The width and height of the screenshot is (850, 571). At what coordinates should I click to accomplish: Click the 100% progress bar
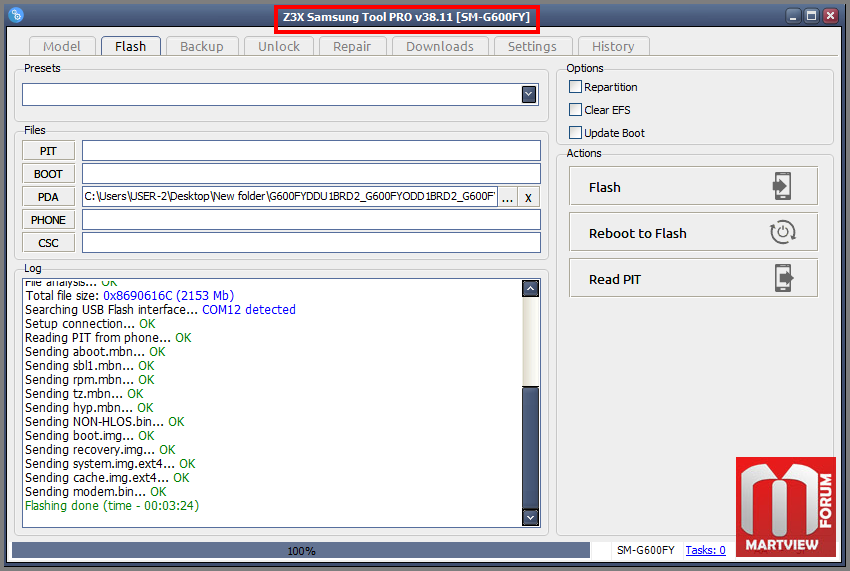(x=301, y=550)
